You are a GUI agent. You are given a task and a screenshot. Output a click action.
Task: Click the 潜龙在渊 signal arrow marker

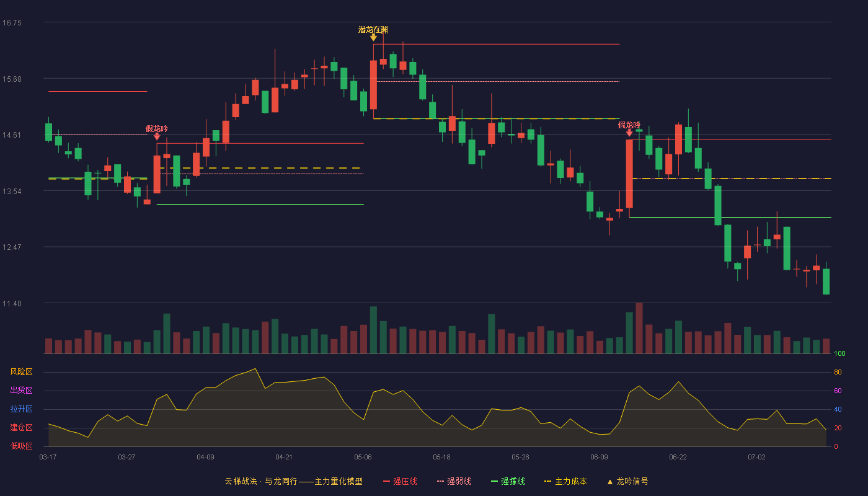(x=373, y=38)
